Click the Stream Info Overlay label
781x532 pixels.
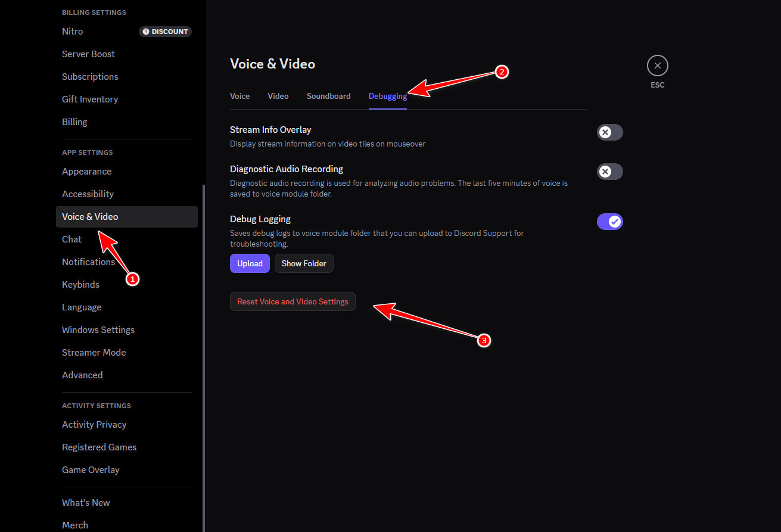(270, 130)
